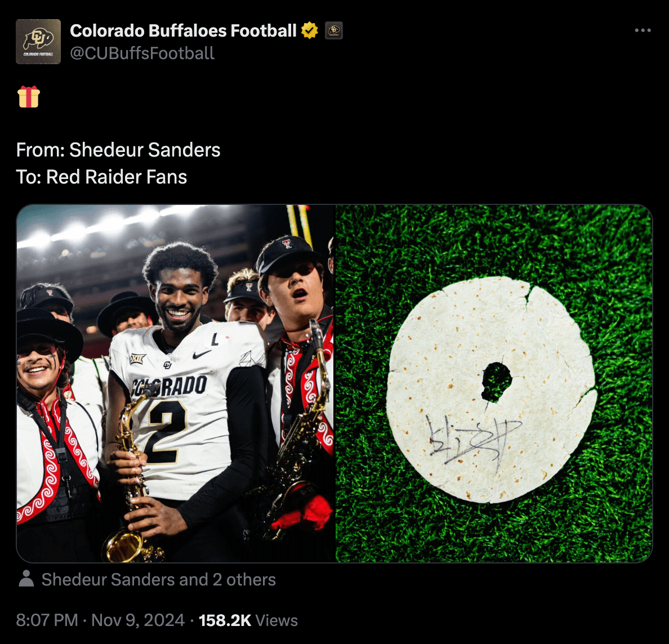
Task: Click the gift emoji in the tweet
Action: pos(29,97)
